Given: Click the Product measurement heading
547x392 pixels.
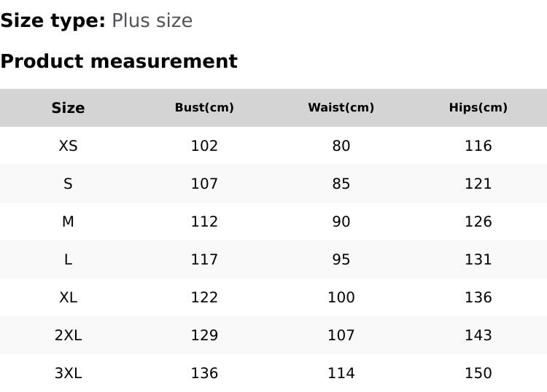Looking at the screenshot, I should pos(119,61).
